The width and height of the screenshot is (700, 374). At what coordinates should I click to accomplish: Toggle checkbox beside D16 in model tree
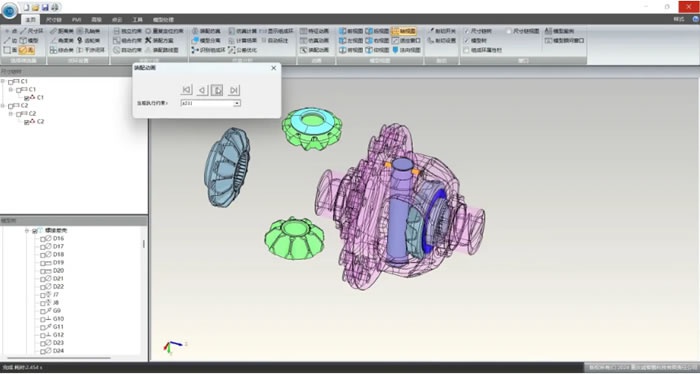tap(43, 239)
